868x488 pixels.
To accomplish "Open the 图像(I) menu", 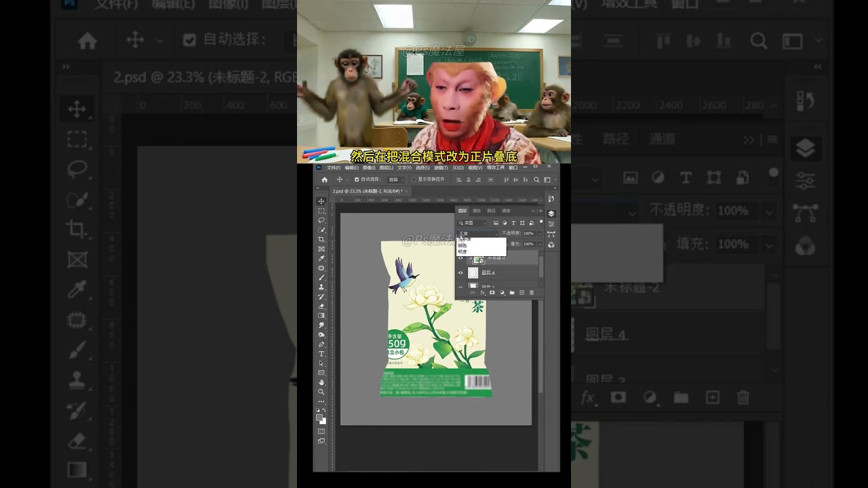I will pyautogui.click(x=369, y=167).
